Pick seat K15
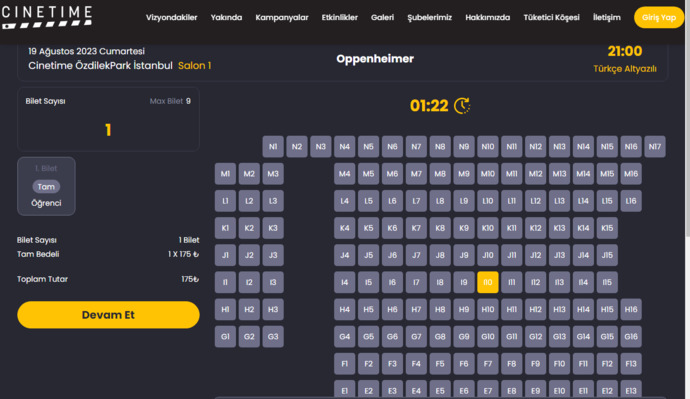The height and width of the screenshot is (399, 690). [607, 228]
